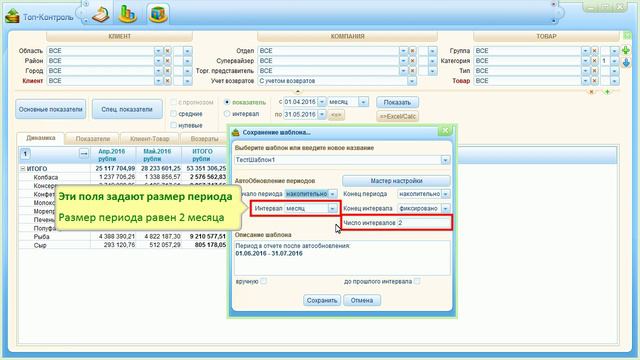Click the =>Excel/Calc export button
The height and width of the screenshot is (360, 640).
398,117
